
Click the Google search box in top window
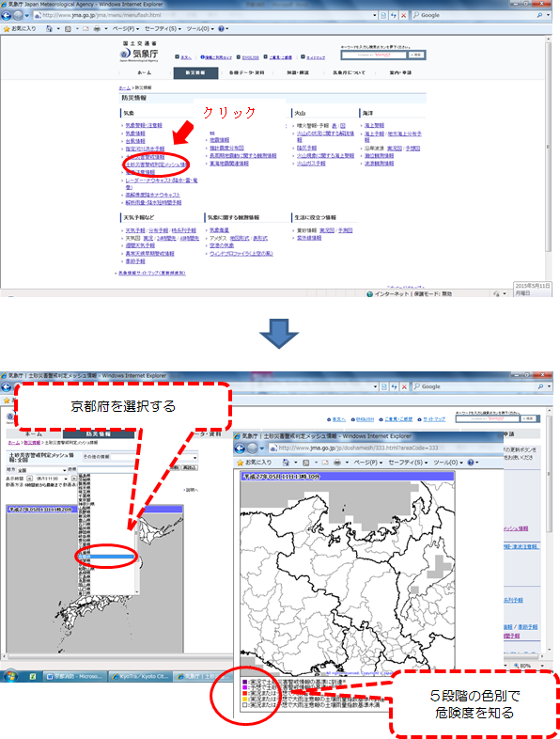point(477,16)
